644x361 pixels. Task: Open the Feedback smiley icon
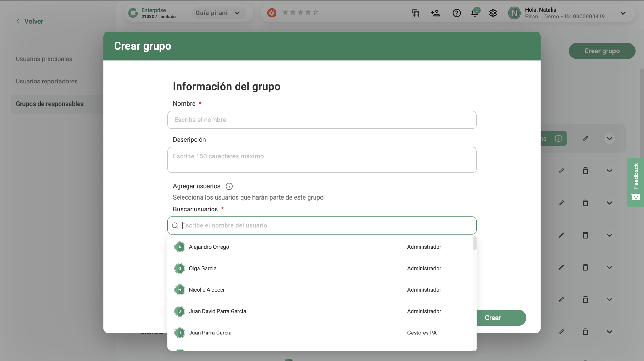tap(636, 197)
